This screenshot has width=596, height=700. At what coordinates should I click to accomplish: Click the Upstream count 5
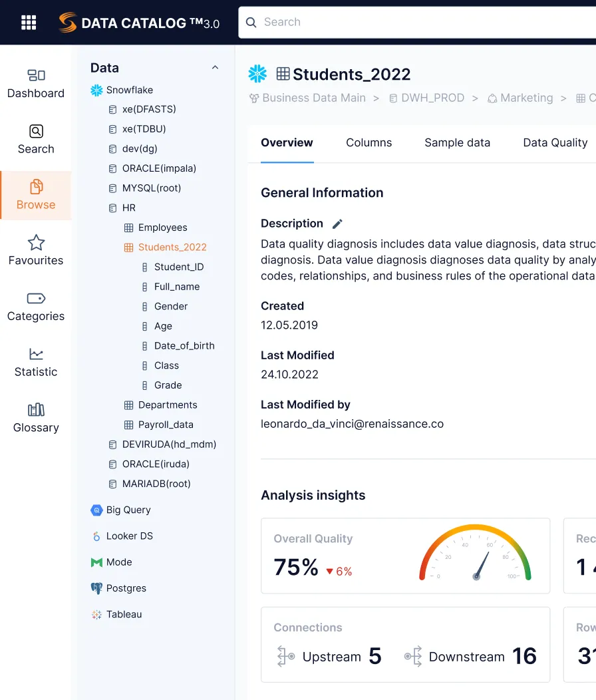click(x=375, y=656)
